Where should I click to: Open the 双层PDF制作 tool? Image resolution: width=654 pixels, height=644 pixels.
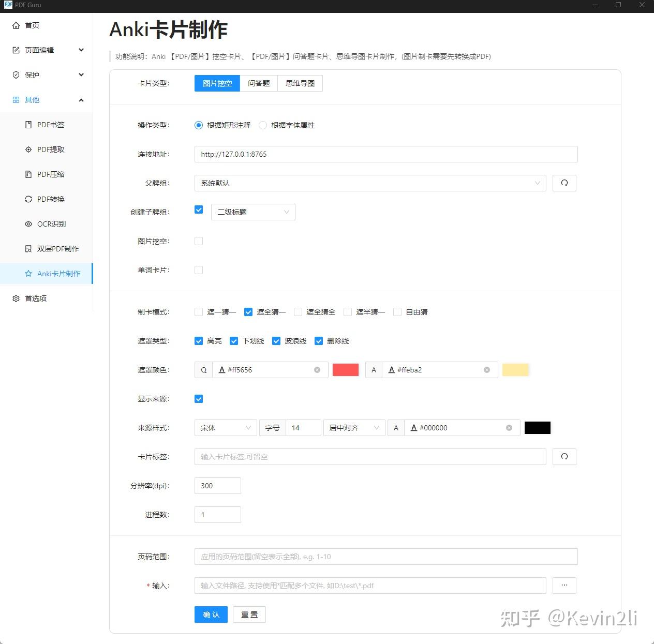tap(57, 248)
